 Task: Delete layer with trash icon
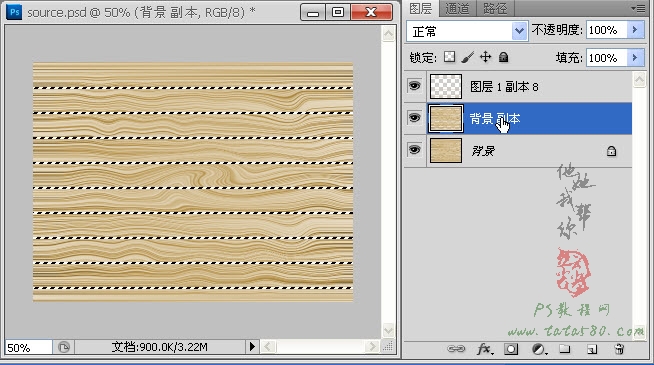click(619, 349)
